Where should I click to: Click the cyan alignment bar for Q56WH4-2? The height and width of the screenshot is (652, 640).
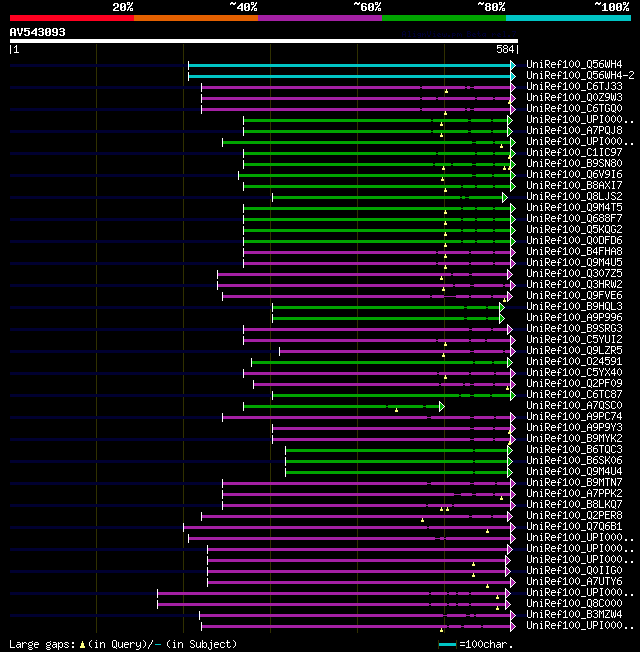349,77
